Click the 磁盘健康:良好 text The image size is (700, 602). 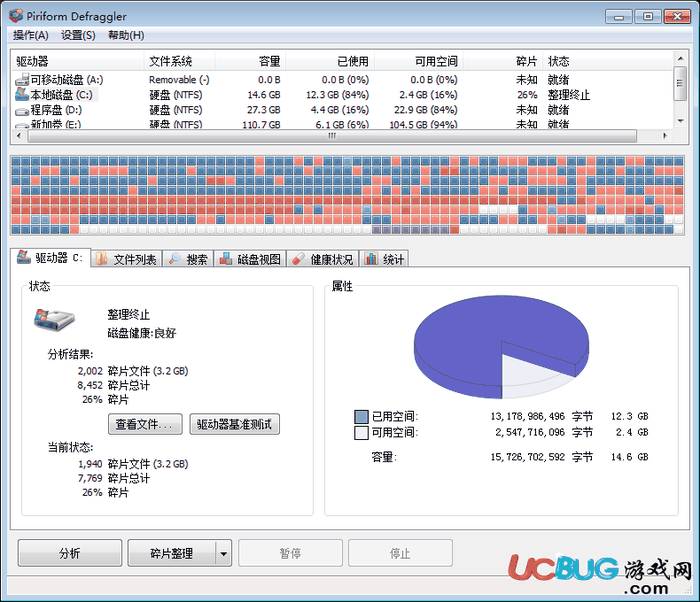click(x=142, y=333)
